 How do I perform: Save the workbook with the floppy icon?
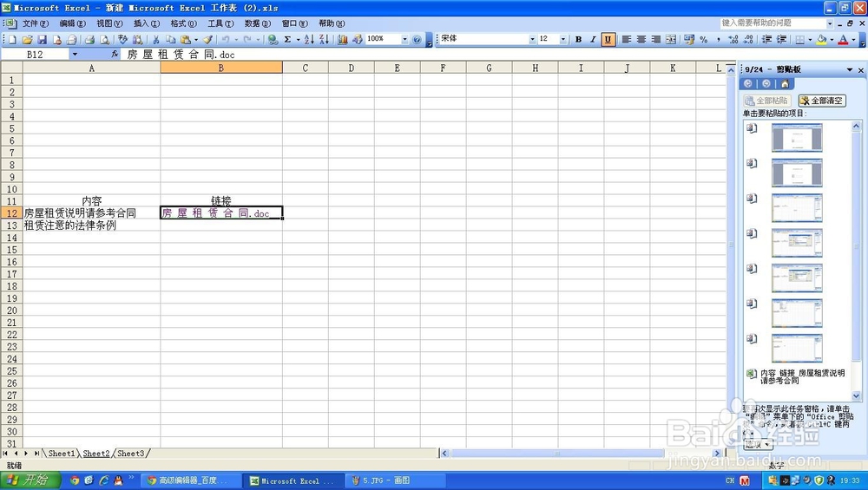tap(42, 39)
